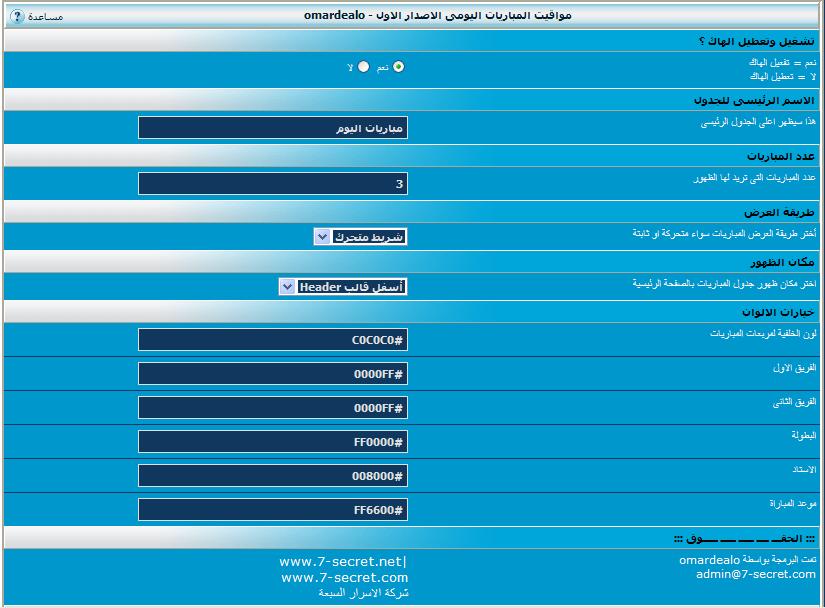Open the Header template location dropdown
The height and width of the screenshot is (608, 825).
point(343,287)
